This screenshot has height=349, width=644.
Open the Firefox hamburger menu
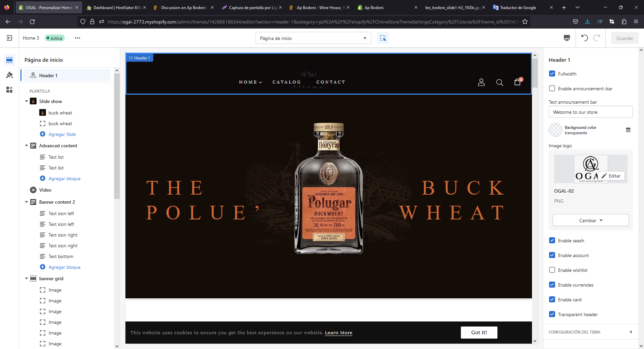click(x=636, y=21)
